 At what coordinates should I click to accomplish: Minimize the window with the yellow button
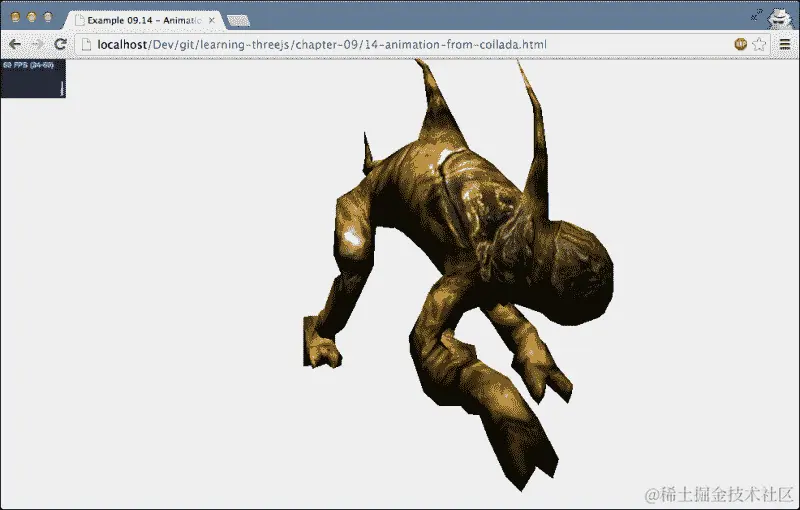[32, 17]
